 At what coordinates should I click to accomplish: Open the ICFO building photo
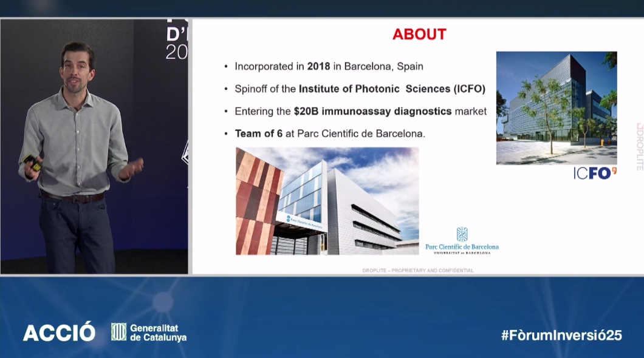pos(557,108)
